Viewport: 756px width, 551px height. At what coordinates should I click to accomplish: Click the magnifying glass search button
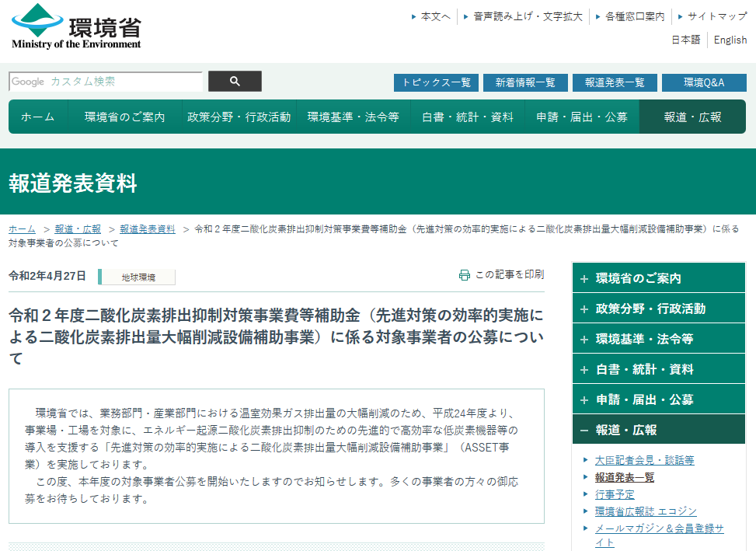[x=235, y=82]
